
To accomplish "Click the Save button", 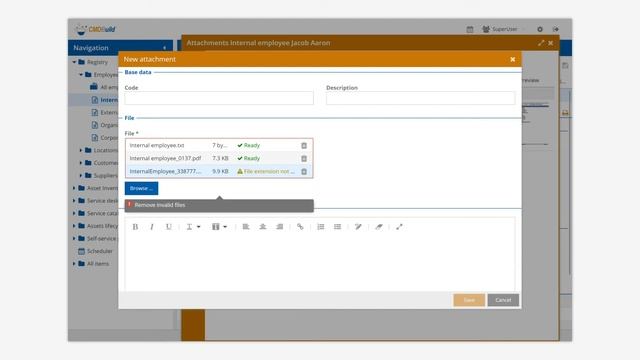I will 469,300.
